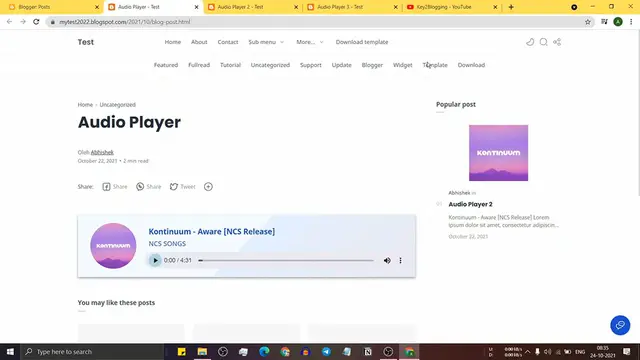Share post on WhatsApp
The image size is (640, 360).
[149, 187]
